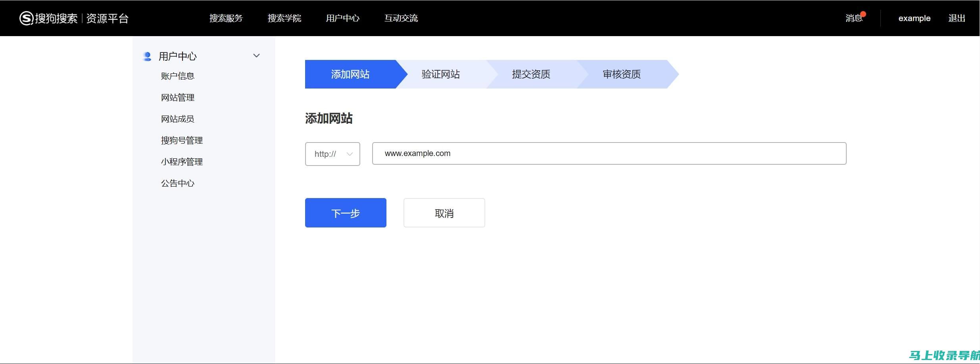The width and height of the screenshot is (980, 364).
Task: Click the user avatar icon beside 用户中心
Action: [x=147, y=56]
